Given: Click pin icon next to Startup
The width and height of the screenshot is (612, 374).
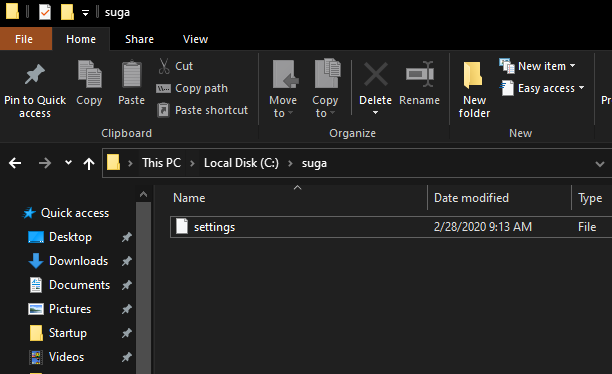Looking at the screenshot, I should [126, 333].
